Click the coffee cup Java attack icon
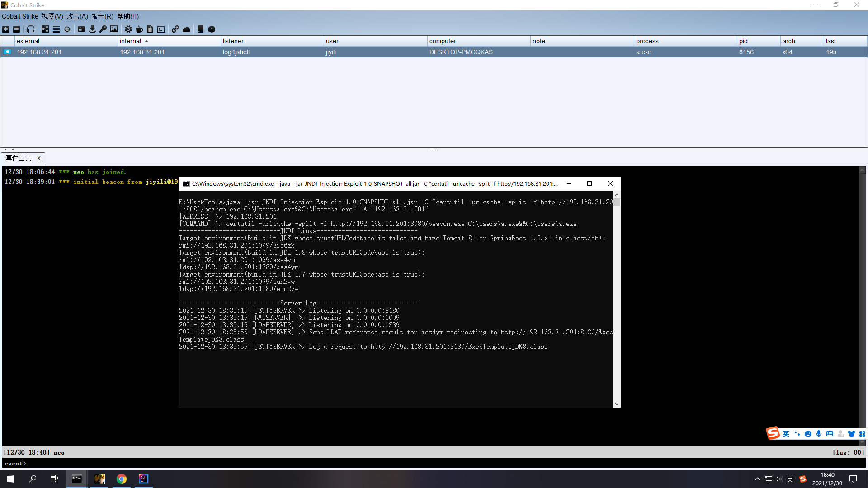 pyautogui.click(x=139, y=29)
